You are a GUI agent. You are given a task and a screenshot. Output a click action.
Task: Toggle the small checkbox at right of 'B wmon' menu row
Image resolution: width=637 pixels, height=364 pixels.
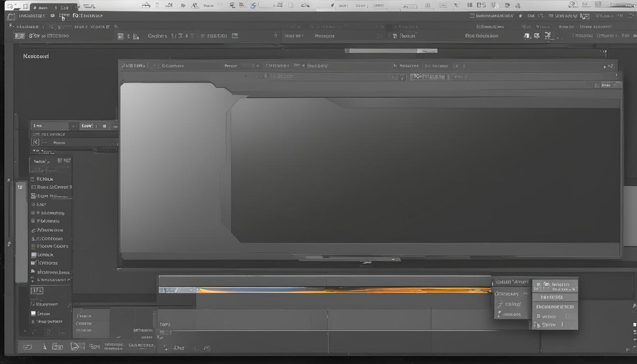coord(568,316)
